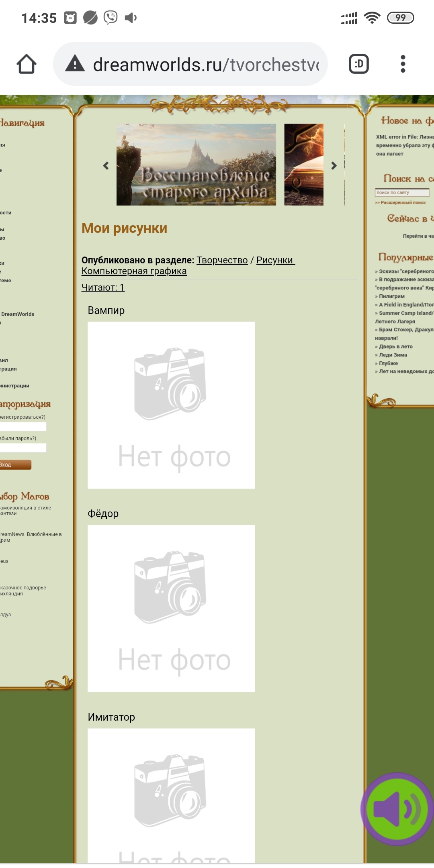Screen dimensions: 434x868
Task: Open the Расширенный поиск link
Action: (402, 202)
